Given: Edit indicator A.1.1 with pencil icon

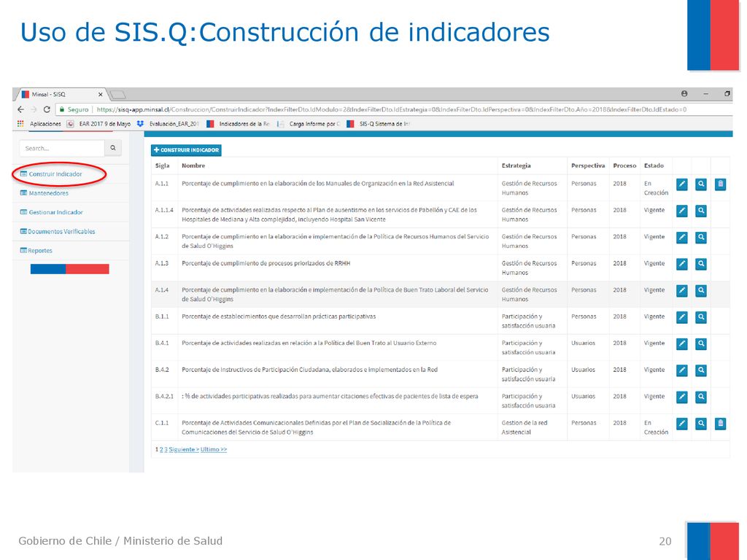Looking at the screenshot, I should [x=682, y=184].
